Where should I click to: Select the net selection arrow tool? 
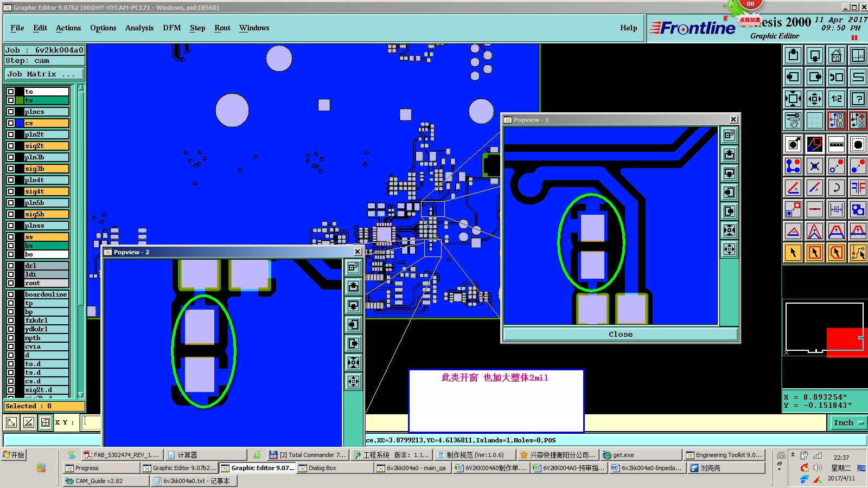[858, 253]
